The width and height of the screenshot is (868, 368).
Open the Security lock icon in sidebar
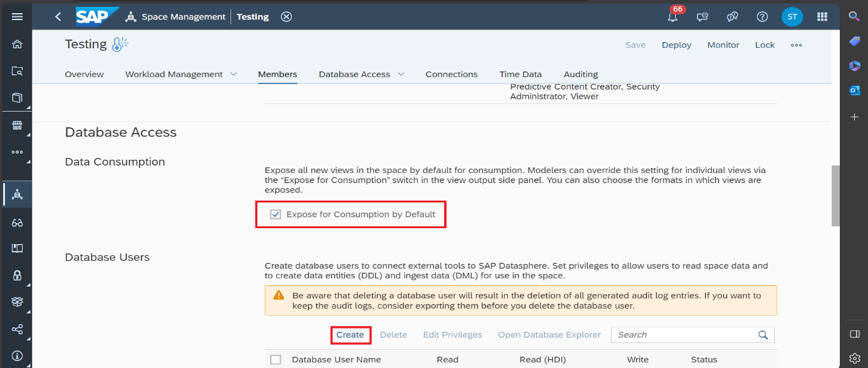click(17, 275)
